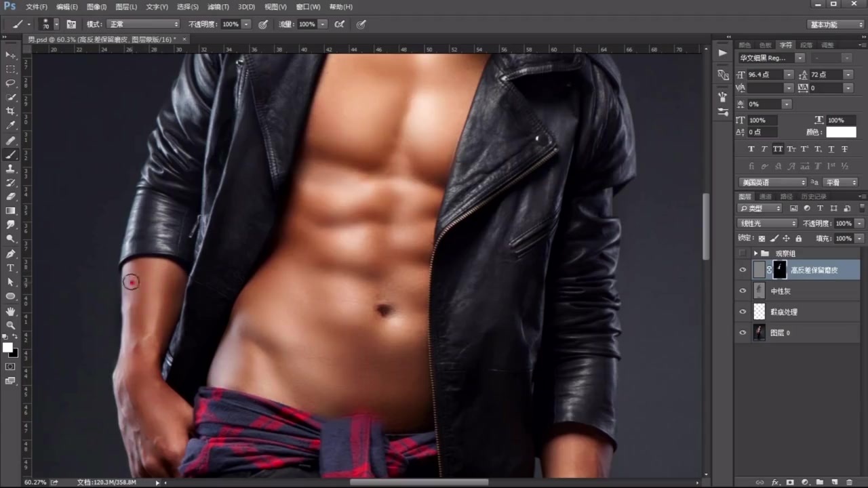Select the Lasso tool
The image size is (868, 488).
point(11,83)
